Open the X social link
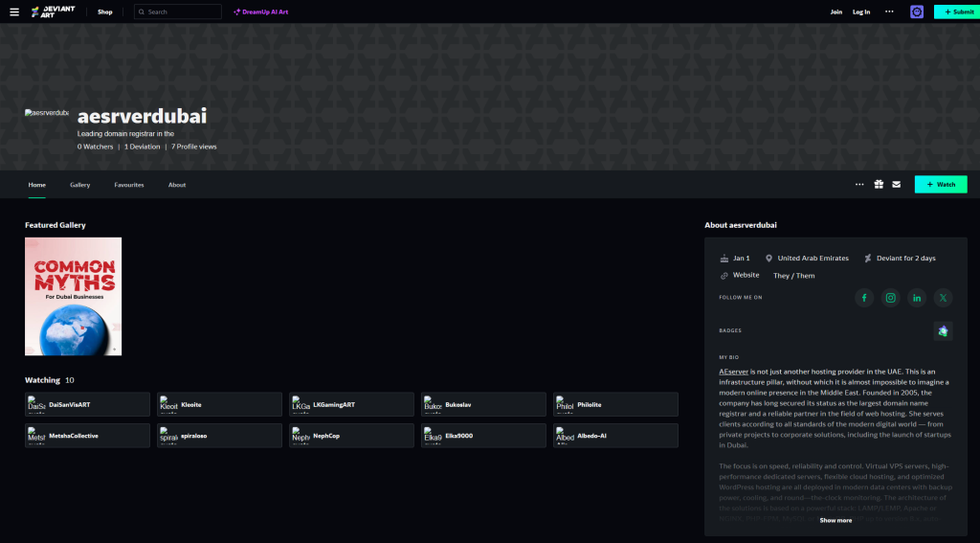Image resolution: width=980 pixels, height=543 pixels. pos(943,298)
